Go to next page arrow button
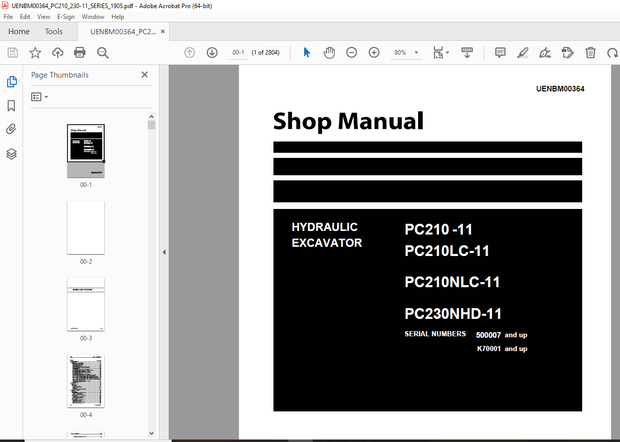This screenshot has width=620, height=442. [x=212, y=53]
